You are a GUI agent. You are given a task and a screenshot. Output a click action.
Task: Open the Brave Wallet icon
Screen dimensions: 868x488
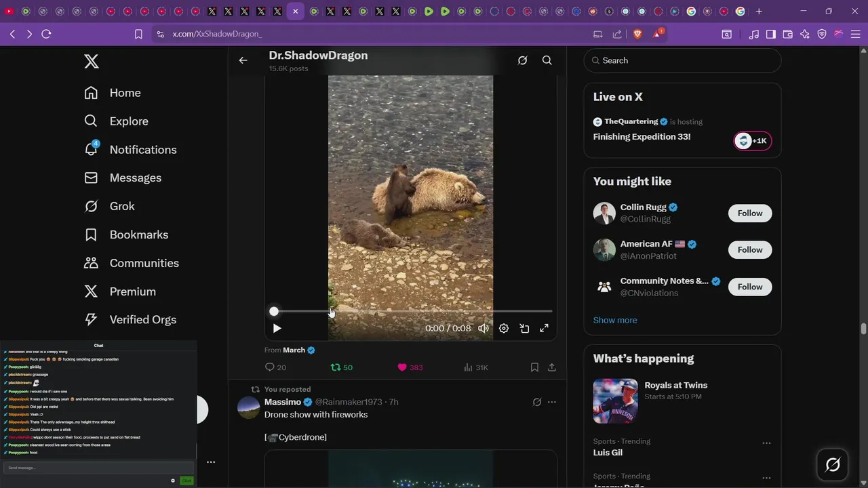tap(788, 34)
